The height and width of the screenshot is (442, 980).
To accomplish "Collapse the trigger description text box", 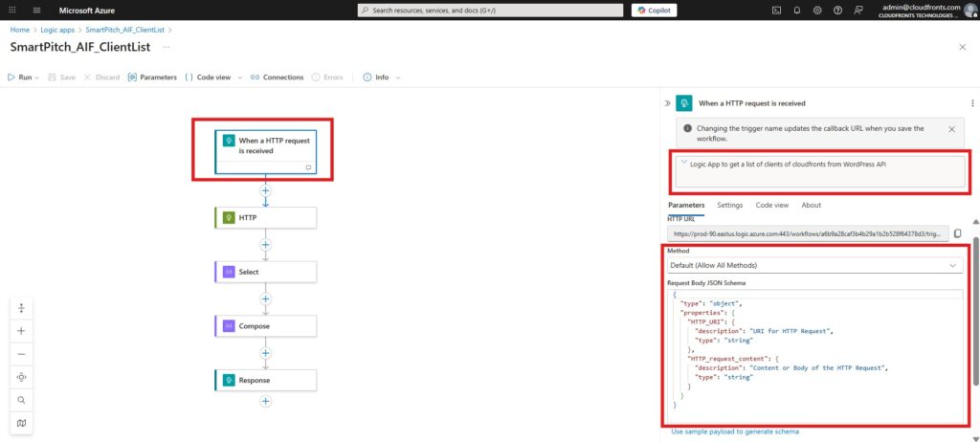I will coord(682,164).
